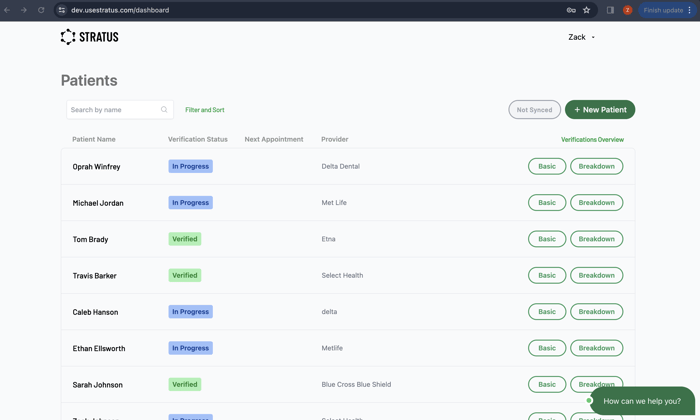The height and width of the screenshot is (420, 700).
Task: Open Filter and Sort options
Action: [x=204, y=110]
